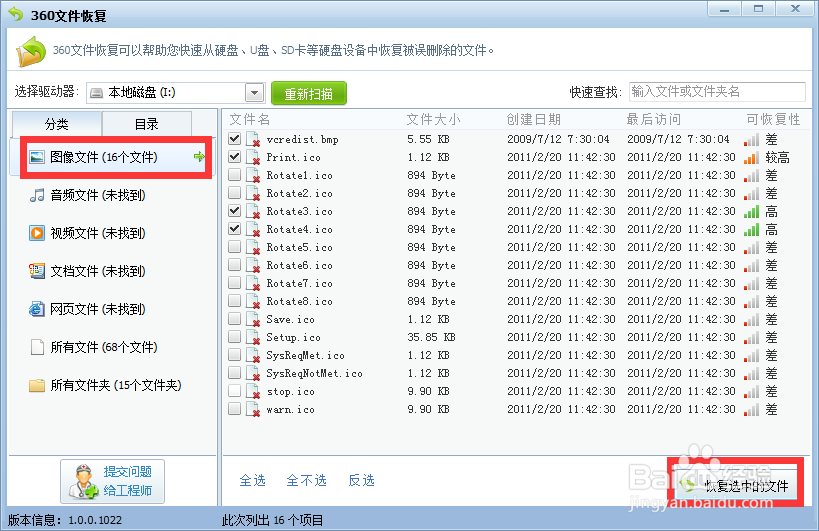The width and height of the screenshot is (819, 531).
Task: Check the Setup.ico checkbox
Action: point(235,336)
